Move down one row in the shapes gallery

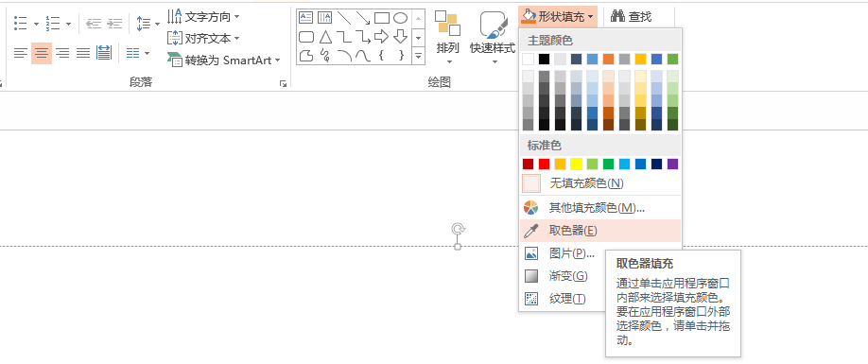(x=419, y=37)
